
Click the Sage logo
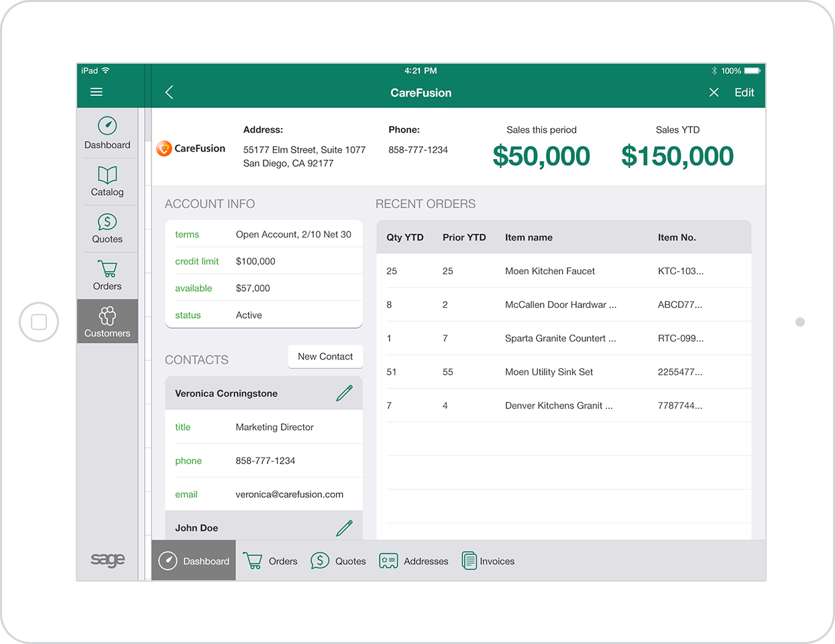click(x=108, y=559)
